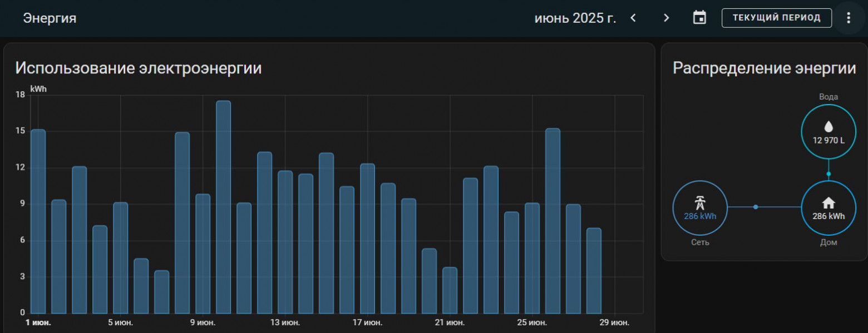Click the Энергия dashboard title
This screenshot has width=868, height=333.
tap(48, 17)
